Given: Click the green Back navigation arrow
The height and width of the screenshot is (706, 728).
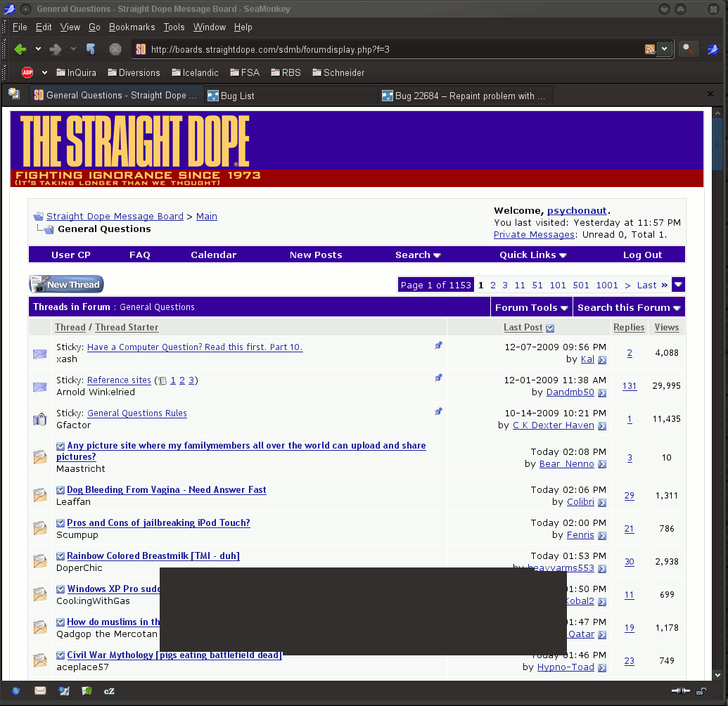Looking at the screenshot, I should click(x=20, y=49).
